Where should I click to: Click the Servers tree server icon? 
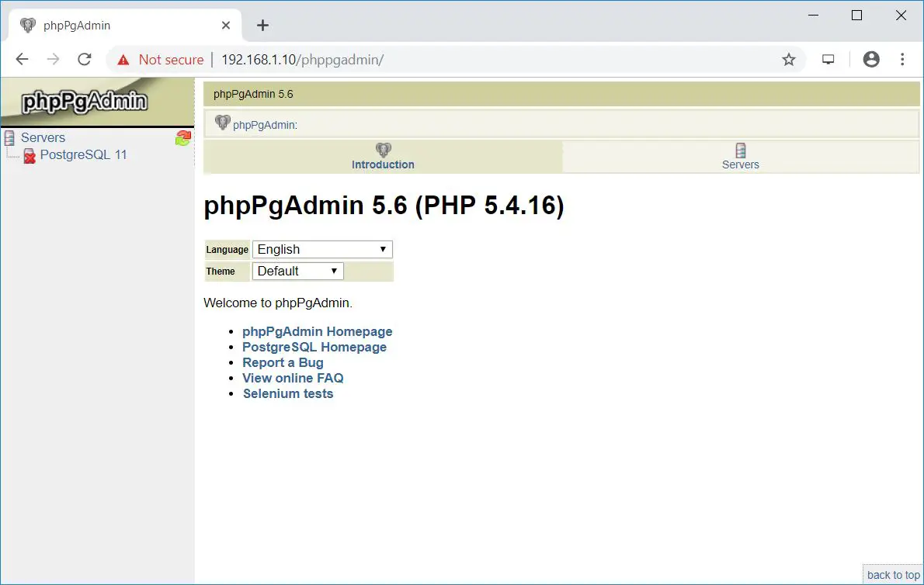tap(9, 138)
